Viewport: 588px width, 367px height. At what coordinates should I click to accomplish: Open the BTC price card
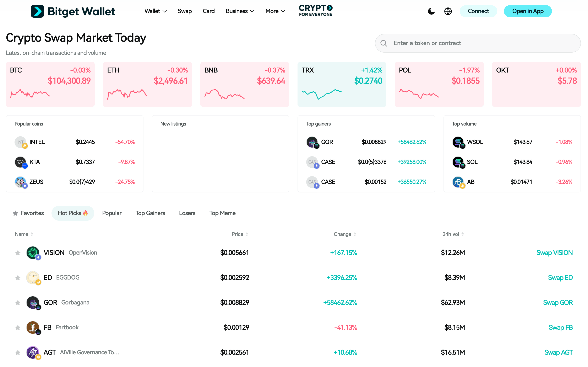tap(50, 84)
